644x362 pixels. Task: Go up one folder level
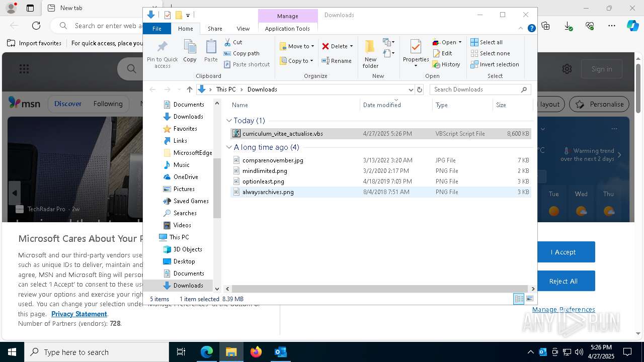189,89
